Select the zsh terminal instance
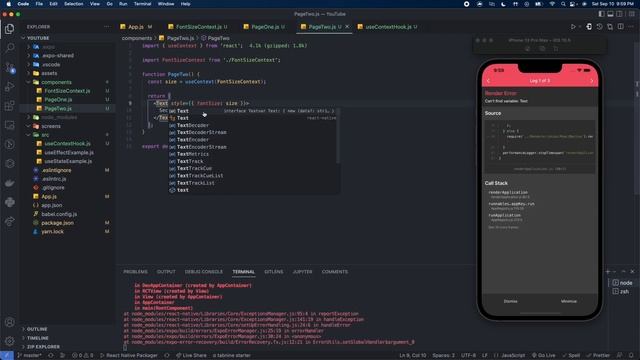Image resolution: width=640 pixels, height=360 pixels. (x=621, y=291)
